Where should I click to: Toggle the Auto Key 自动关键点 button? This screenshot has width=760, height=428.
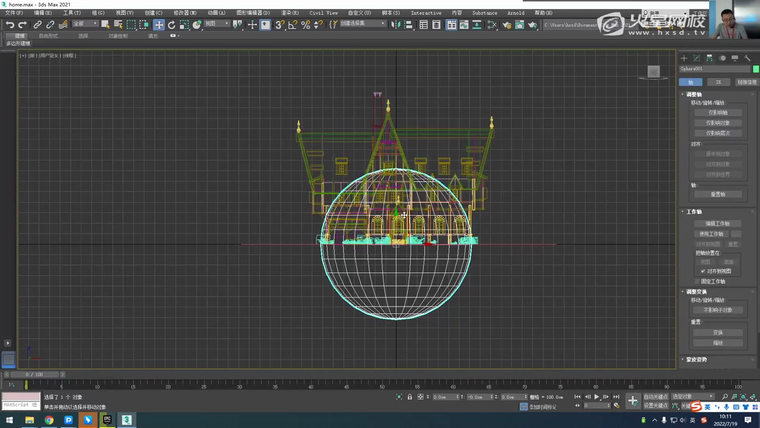point(655,397)
